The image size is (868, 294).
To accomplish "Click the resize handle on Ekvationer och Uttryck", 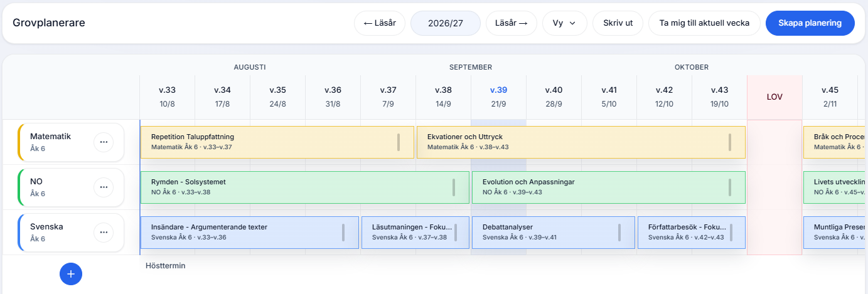I will pyautogui.click(x=730, y=142).
